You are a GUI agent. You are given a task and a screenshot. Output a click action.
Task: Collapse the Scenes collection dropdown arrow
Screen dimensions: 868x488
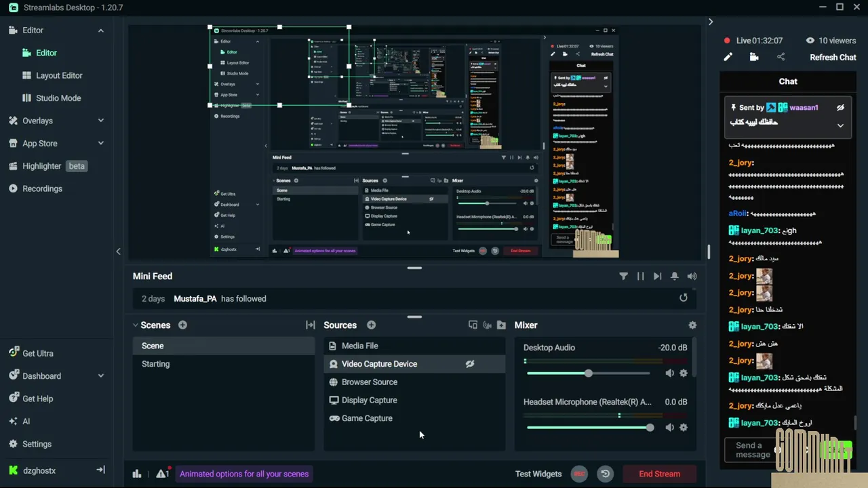click(136, 325)
